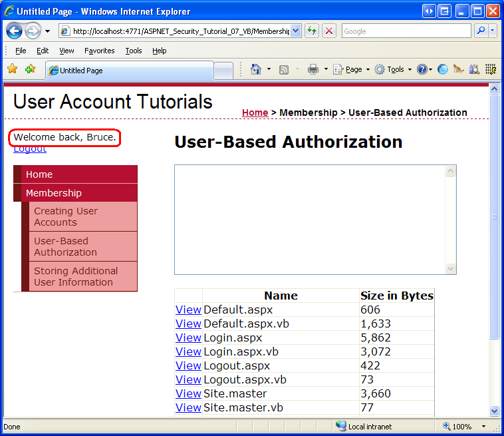Image resolution: width=504 pixels, height=436 pixels.
Task: Click View link for Login.aspx
Action: (188, 337)
